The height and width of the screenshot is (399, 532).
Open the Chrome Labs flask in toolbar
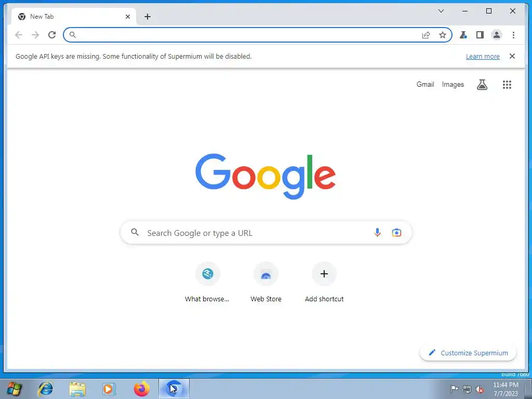coord(463,35)
